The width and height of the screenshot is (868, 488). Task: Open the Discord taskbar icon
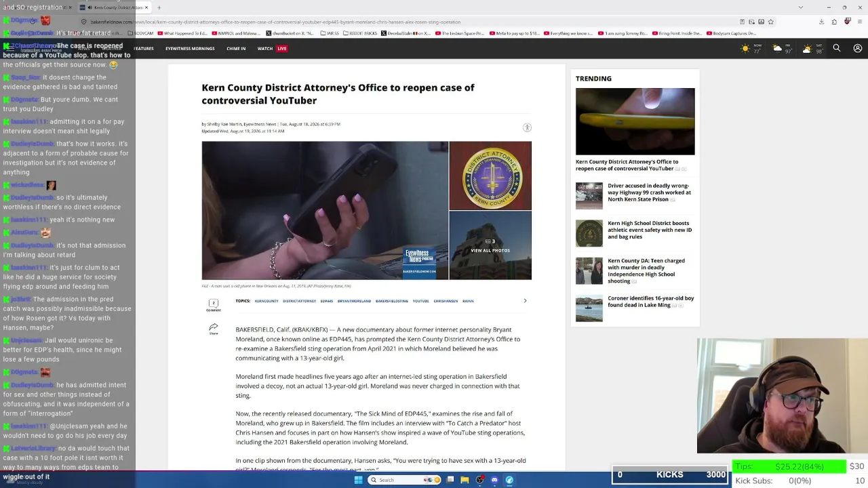tap(494, 480)
